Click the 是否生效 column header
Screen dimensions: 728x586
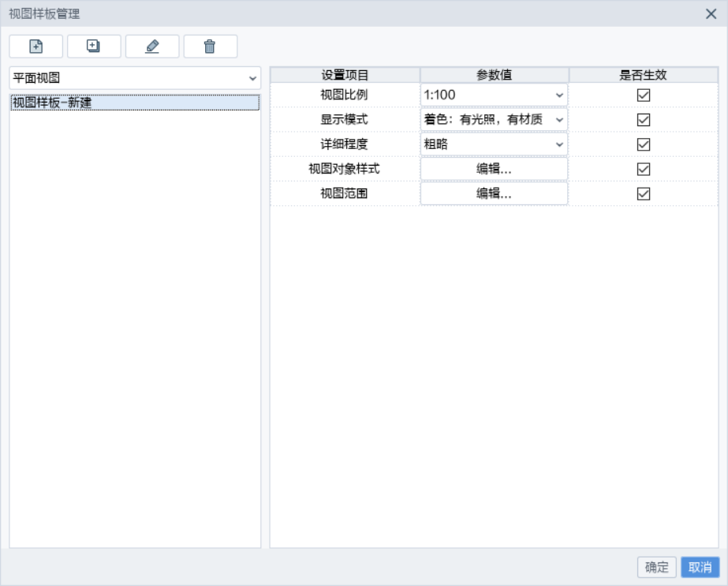[644, 75]
